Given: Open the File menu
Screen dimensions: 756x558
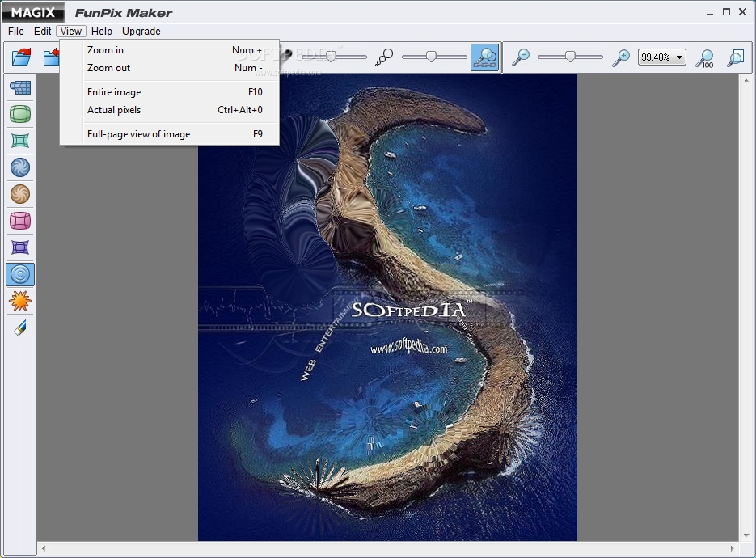Looking at the screenshot, I should tap(16, 32).
